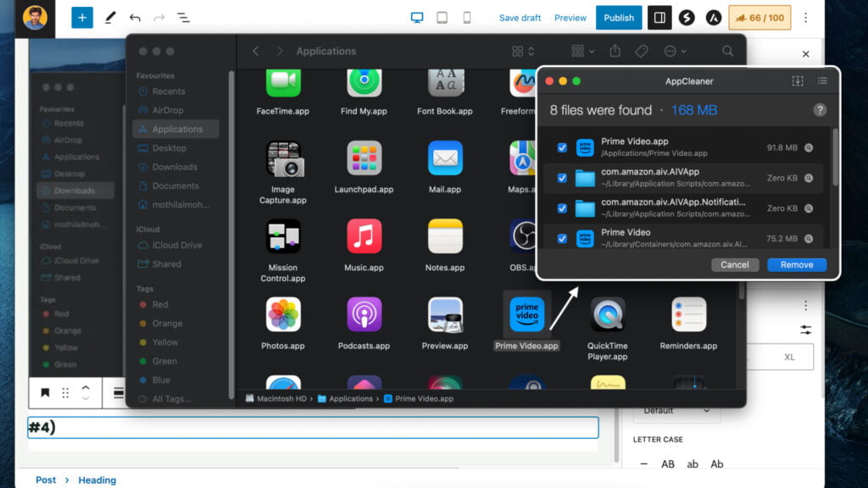Open typography options three-dot menu
This screenshot has width=868, height=488.
[x=805, y=305]
